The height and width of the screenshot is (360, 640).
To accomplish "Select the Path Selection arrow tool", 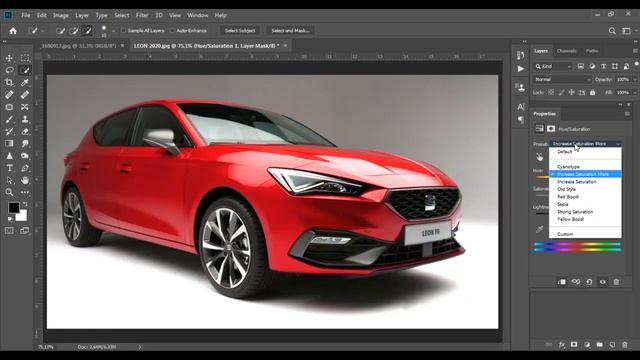I will click(x=9, y=180).
